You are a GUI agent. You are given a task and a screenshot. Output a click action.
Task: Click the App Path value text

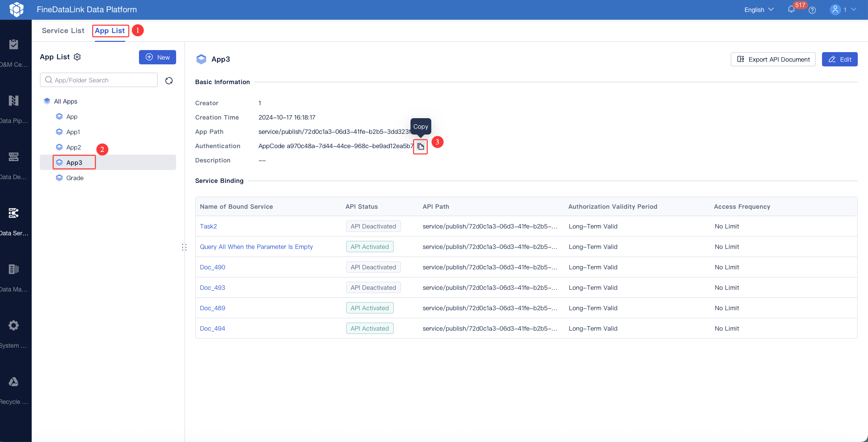335,132
